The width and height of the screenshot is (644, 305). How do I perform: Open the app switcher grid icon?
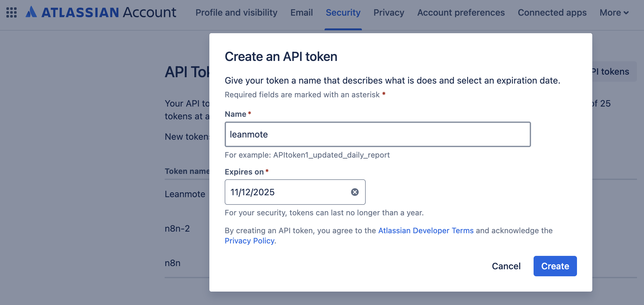tap(11, 12)
